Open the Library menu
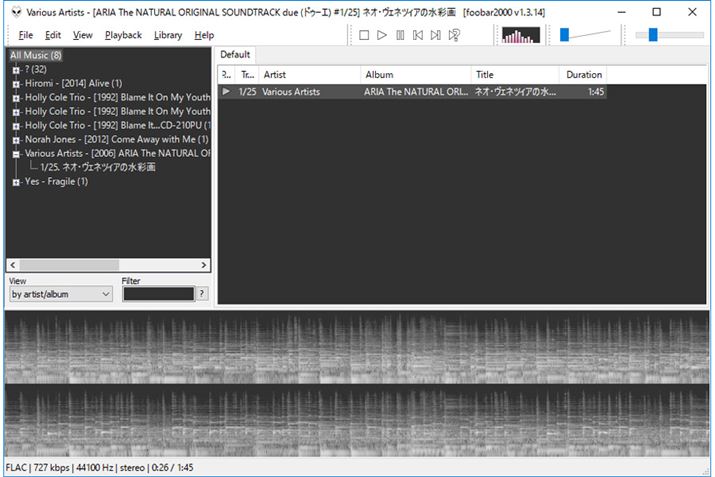 point(168,35)
